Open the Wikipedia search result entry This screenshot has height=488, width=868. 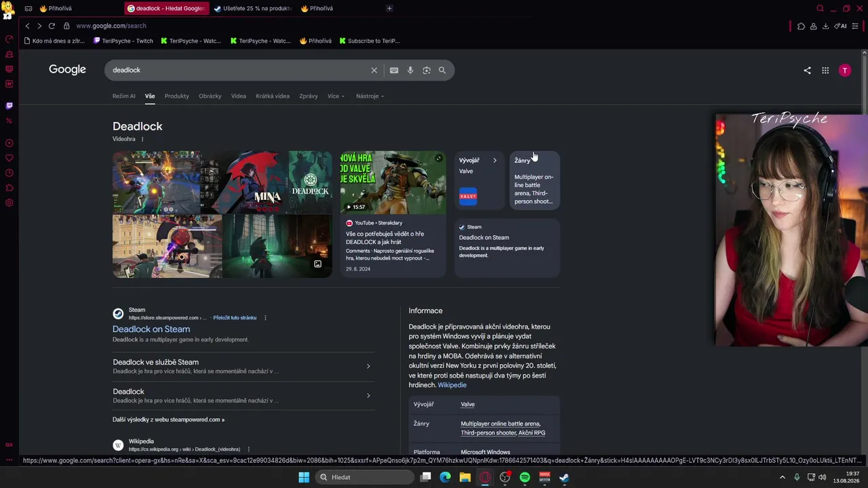(184, 445)
